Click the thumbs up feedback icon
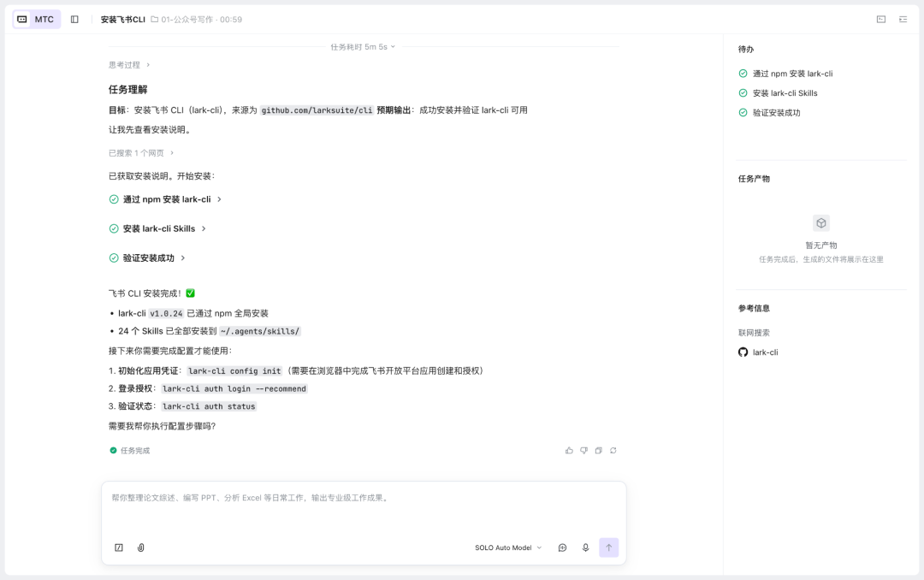The width and height of the screenshot is (924, 580). tap(569, 450)
